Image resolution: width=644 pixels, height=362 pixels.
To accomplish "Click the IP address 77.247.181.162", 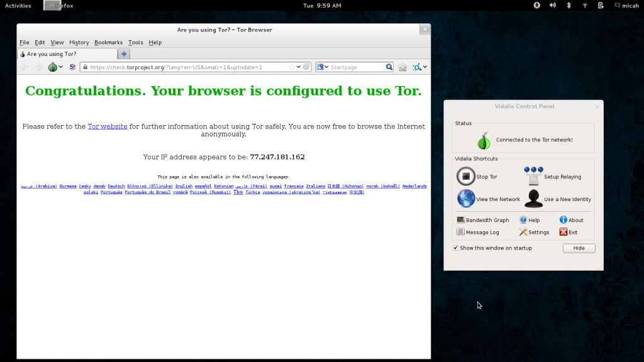I will [x=277, y=156].
